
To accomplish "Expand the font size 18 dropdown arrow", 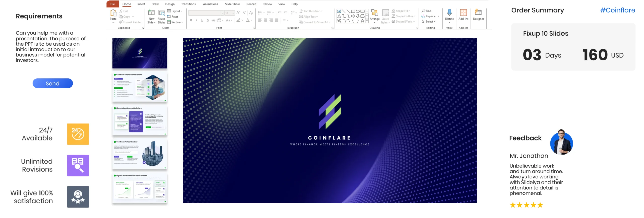I will click(234, 13).
